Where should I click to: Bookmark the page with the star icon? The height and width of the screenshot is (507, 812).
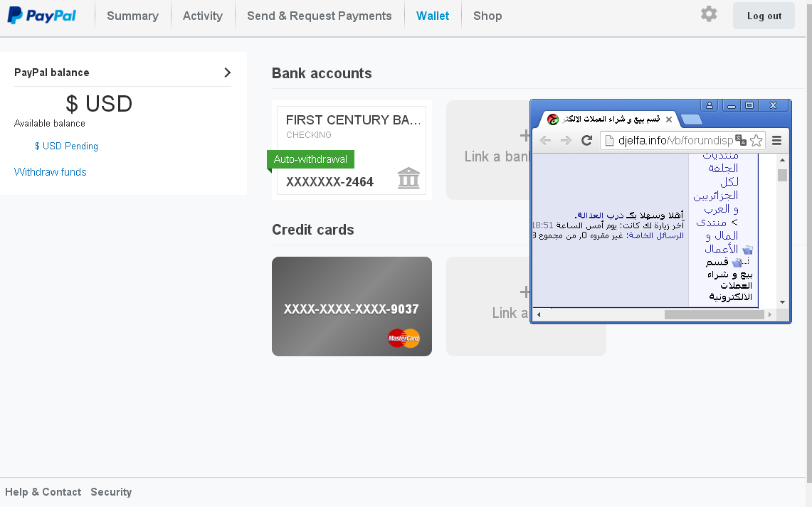[x=756, y=140]
